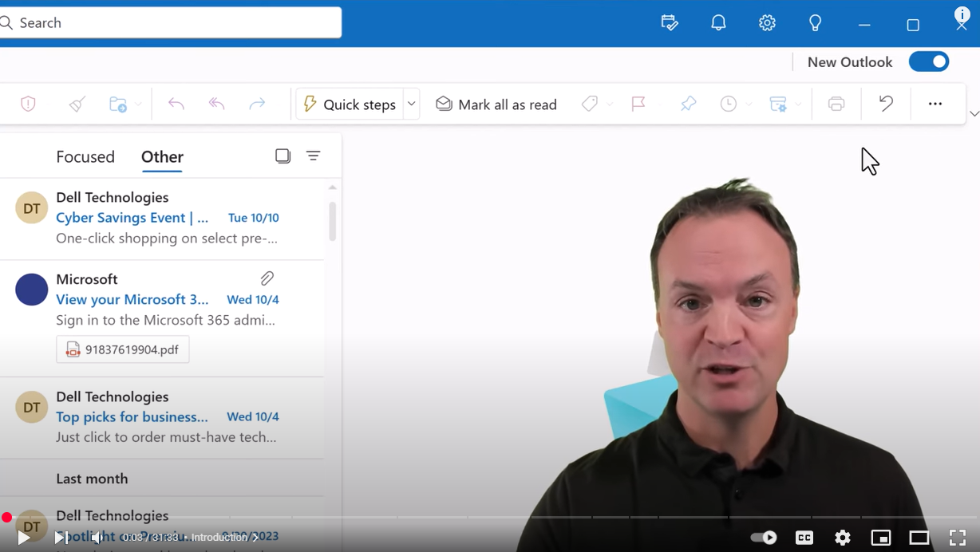Open the Cyber Savings Event email

point(162,218)
